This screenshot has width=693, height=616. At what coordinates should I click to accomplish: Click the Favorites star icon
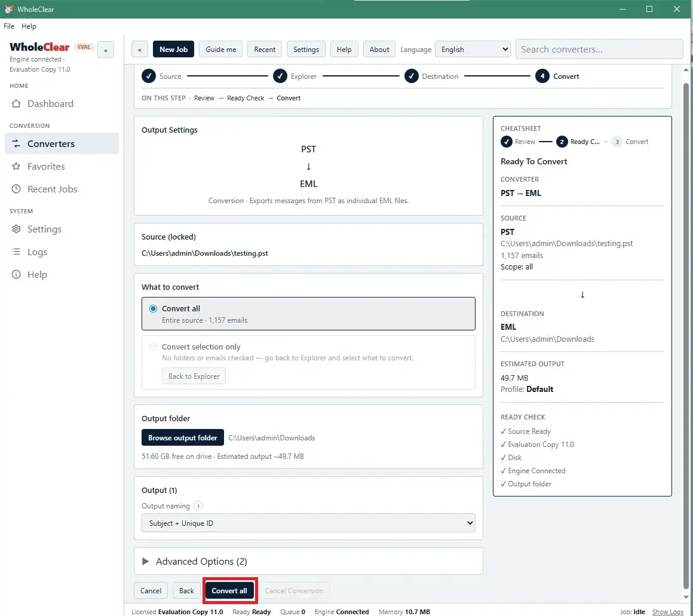coord(16,166)
